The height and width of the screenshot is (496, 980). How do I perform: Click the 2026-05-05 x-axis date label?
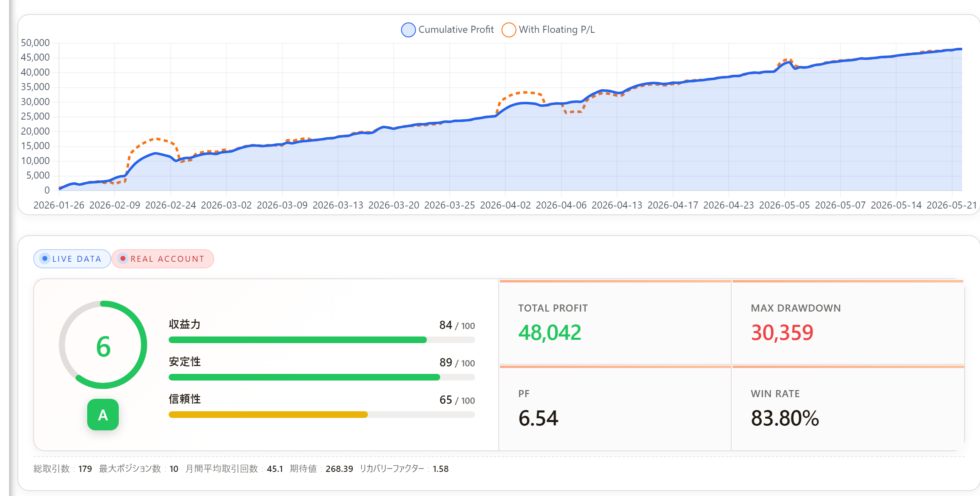784,205
